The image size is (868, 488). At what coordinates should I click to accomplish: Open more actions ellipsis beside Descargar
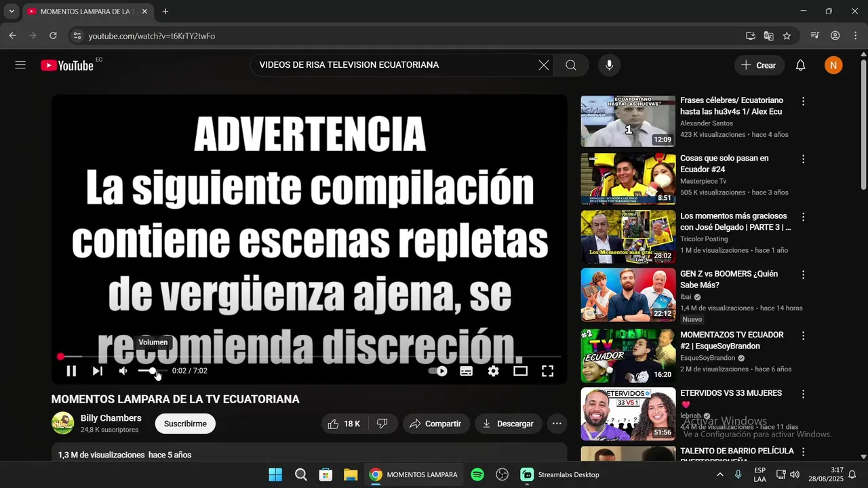pos(557,424)
